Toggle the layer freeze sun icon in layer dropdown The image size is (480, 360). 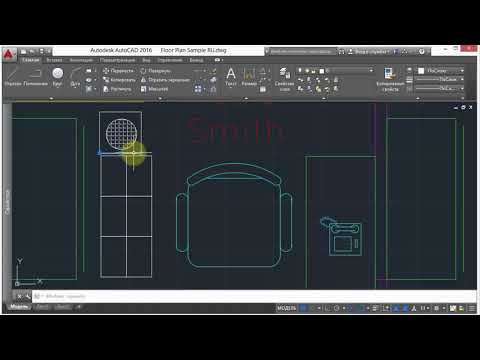coord(307,71)
